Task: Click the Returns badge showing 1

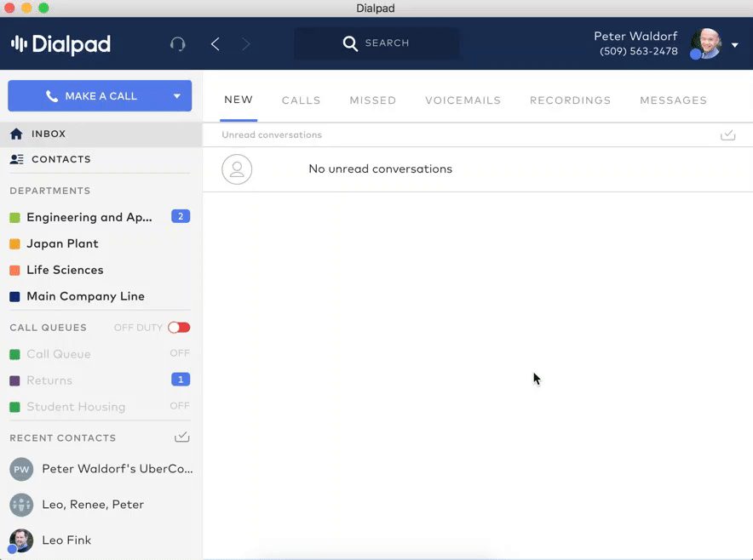Action: point(181,380)
